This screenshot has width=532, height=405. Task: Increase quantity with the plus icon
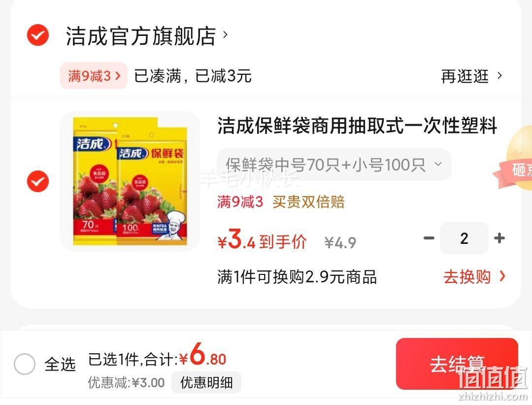coord(499,238)
